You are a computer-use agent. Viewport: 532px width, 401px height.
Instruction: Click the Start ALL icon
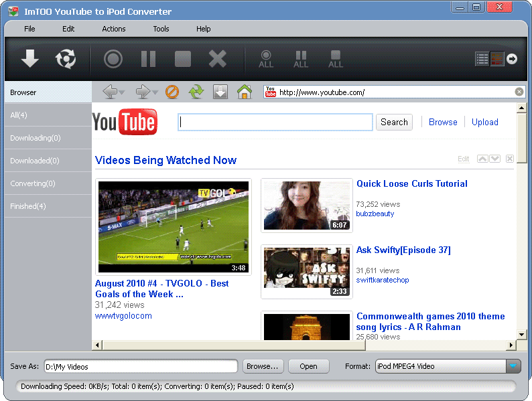click(266, 60)
